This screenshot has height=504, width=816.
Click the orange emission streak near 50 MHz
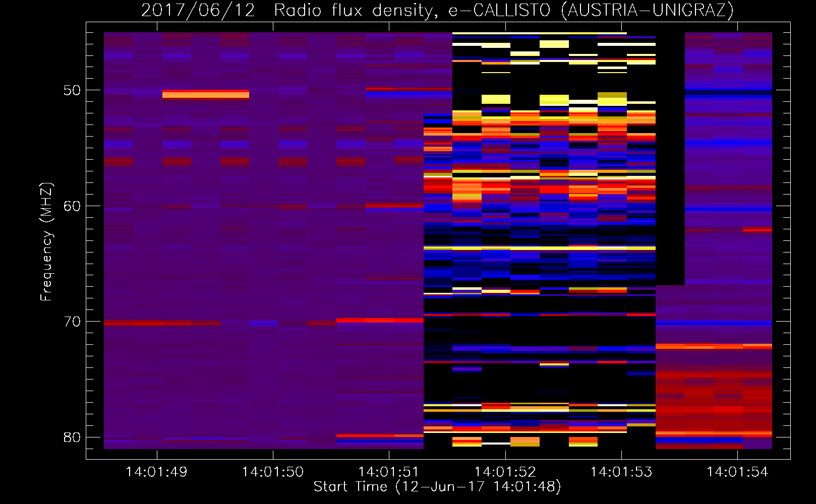point(206,94)
